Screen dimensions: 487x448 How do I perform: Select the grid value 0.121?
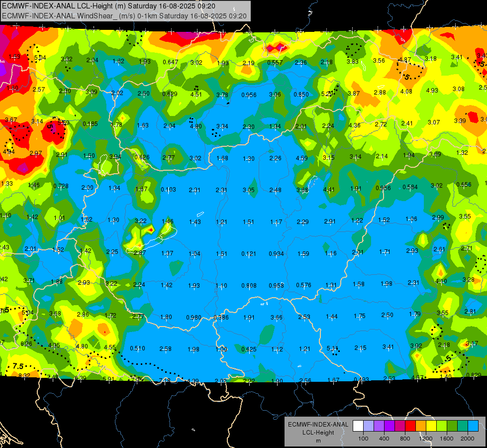pos(249,254)
